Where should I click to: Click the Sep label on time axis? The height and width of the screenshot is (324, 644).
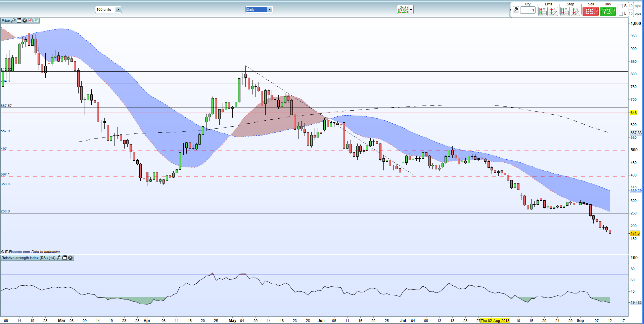580,321
